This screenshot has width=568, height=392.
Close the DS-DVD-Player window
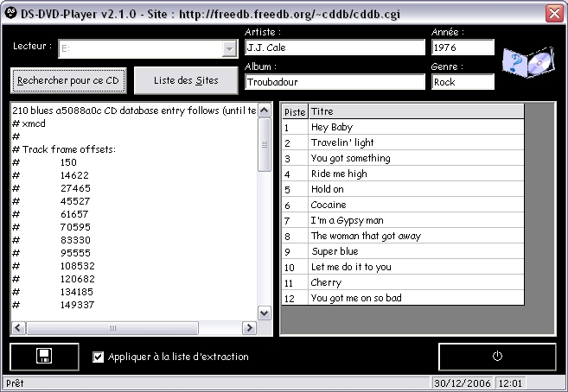pyautogui.click(x=554, y=13)
